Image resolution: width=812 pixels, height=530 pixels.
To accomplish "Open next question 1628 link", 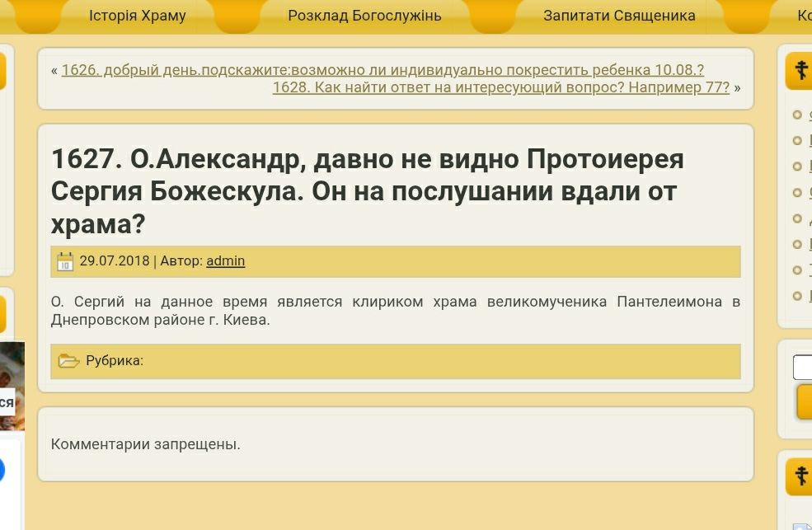I will click(x=500, y=87).
